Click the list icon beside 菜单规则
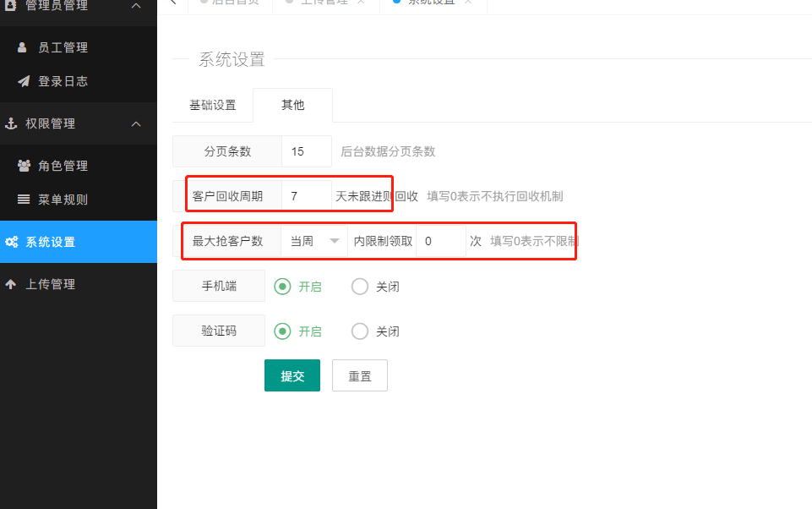Image resolution: width=812 pixels, height=509 pixels. (24, 200)
